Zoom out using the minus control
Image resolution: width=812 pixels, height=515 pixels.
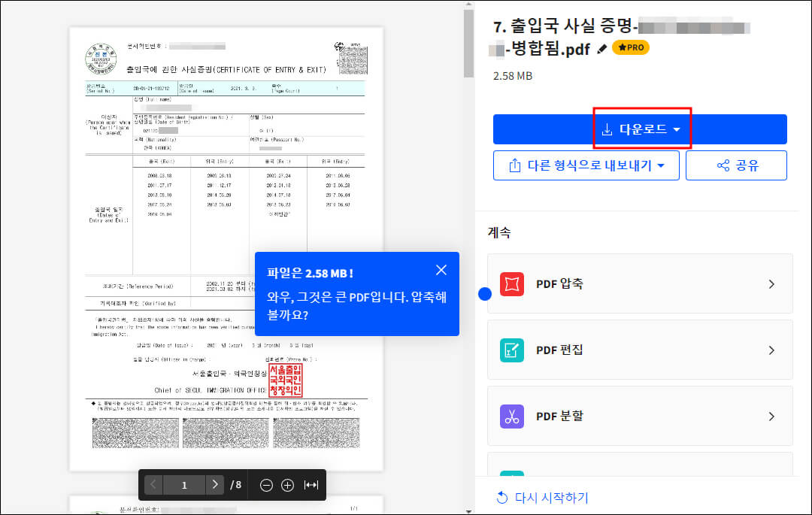(266, 485)
